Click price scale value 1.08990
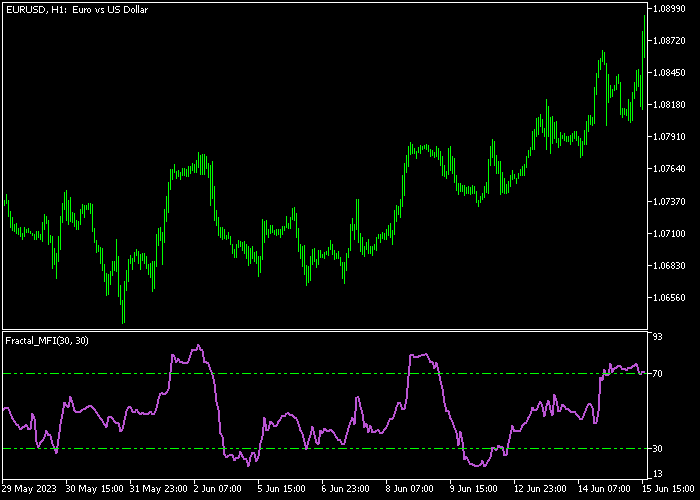700x500 pixels. point(669,9)
